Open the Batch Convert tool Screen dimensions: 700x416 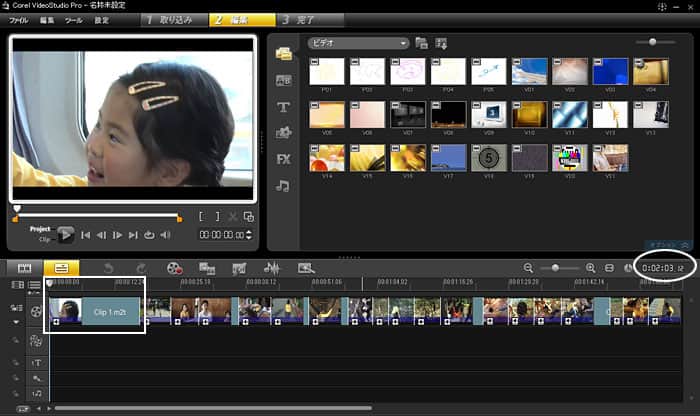point(207,268)
